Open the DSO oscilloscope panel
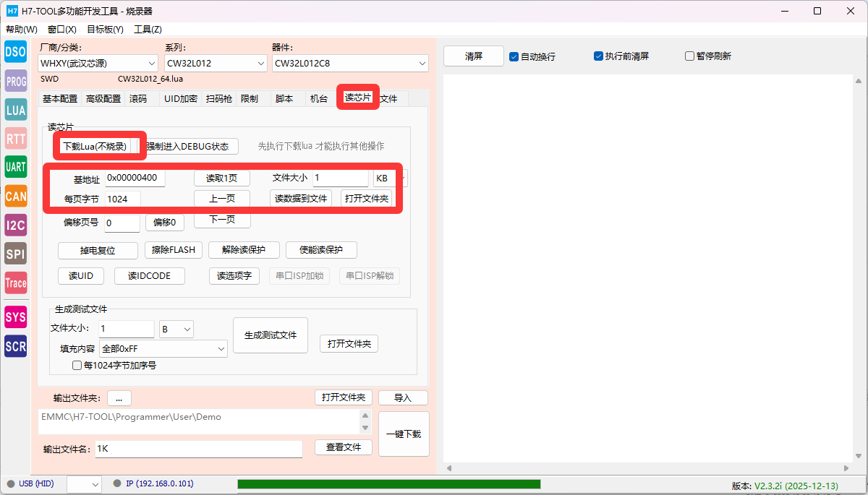This screenshot has width=868, height=495. (x=15, y=52)
